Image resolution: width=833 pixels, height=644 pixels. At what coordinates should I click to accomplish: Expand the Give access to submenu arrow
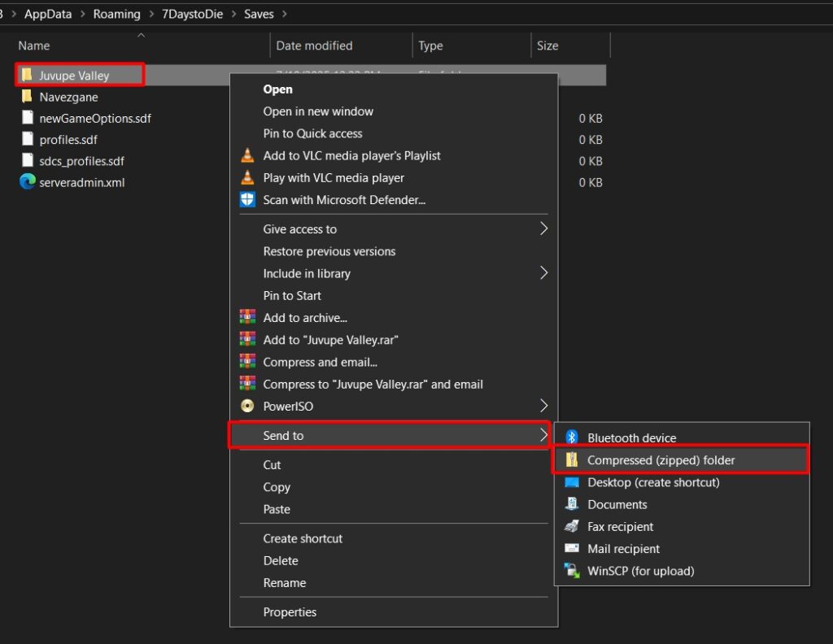[543, 229]
